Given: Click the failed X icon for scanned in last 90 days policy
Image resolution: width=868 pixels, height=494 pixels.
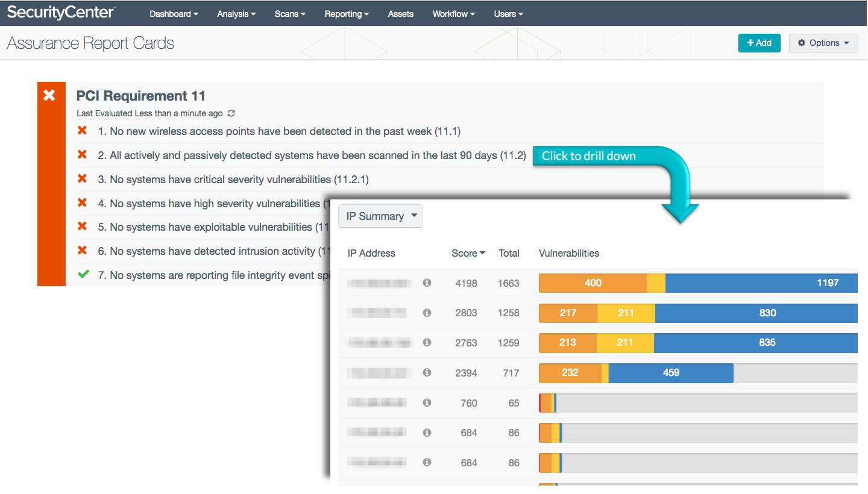Looking at the screenshot, I should (x=83, y=155).
